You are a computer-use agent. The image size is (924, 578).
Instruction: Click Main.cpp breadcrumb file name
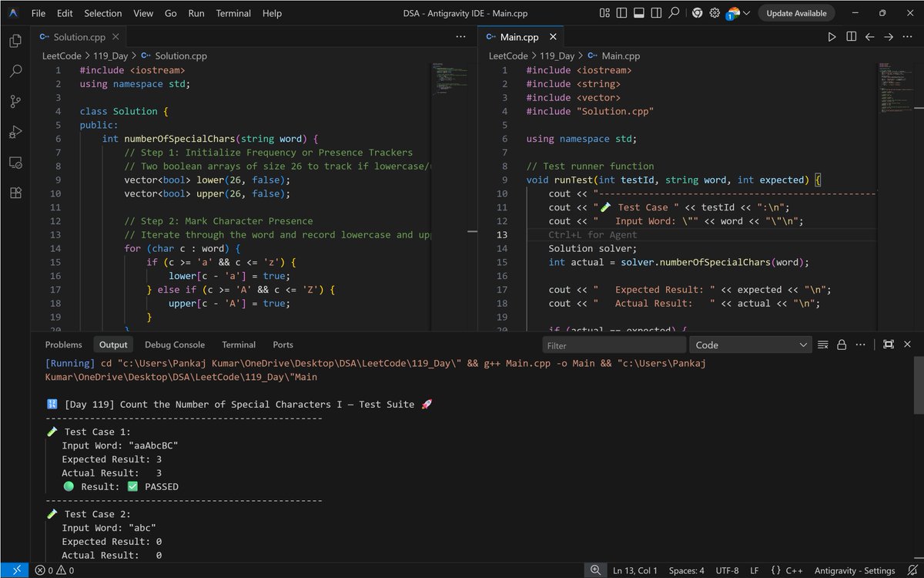coord(621,56)
